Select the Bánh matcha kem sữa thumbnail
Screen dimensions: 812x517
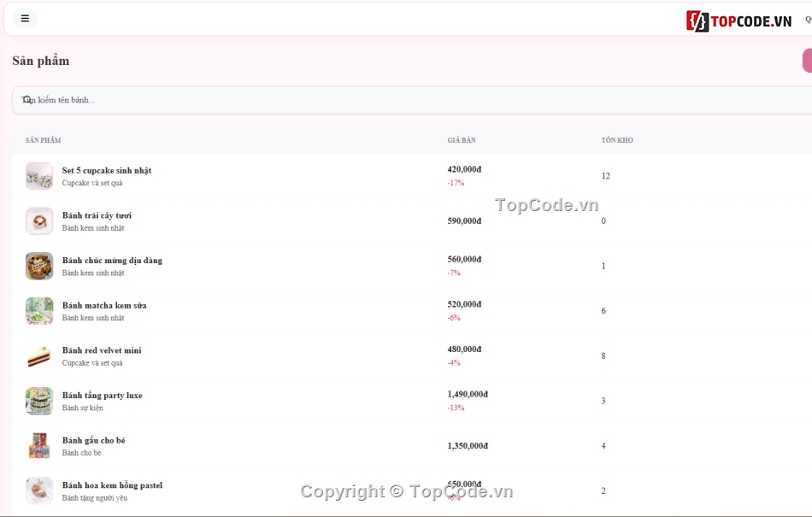pyautogui.click(x=39, y=311)
